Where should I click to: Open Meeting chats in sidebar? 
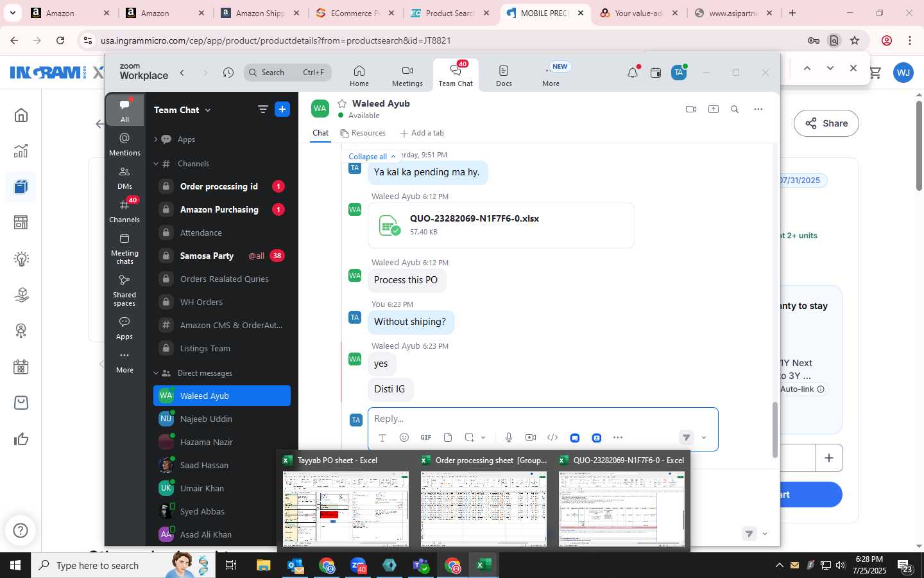(x=124, y=249)
